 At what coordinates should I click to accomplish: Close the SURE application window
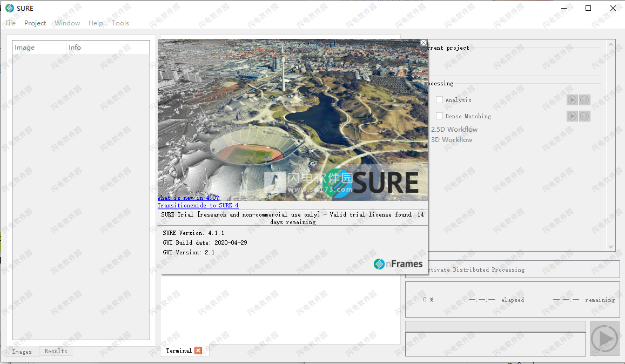coord(613,8)
